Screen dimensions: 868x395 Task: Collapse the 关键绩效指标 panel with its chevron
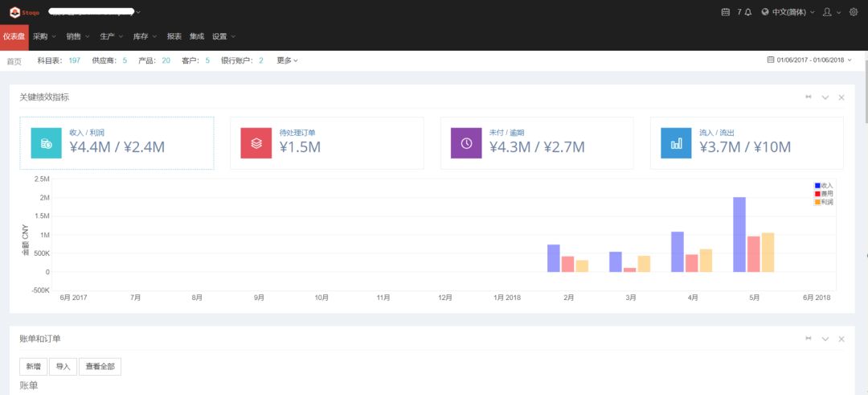(x=825, y=97)
